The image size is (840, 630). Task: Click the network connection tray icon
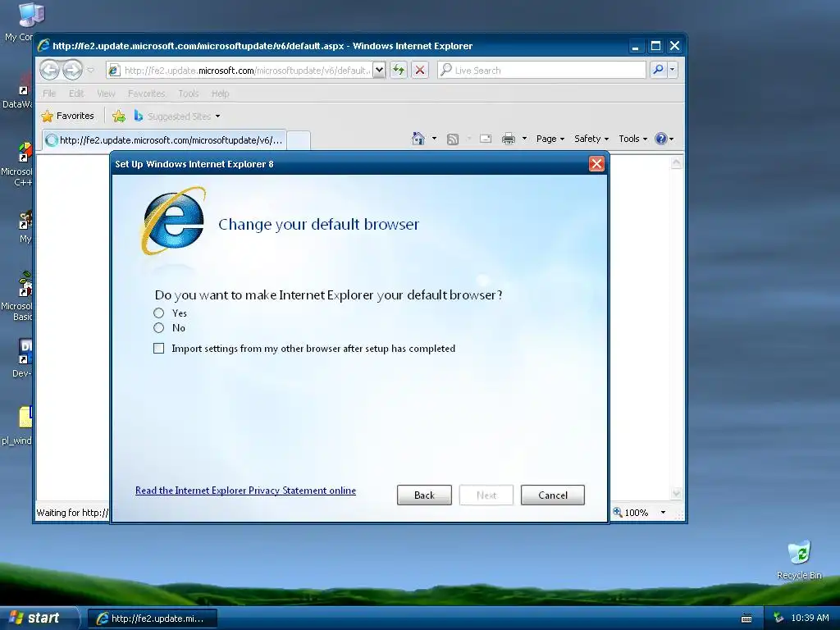click(x=778, y=618)
